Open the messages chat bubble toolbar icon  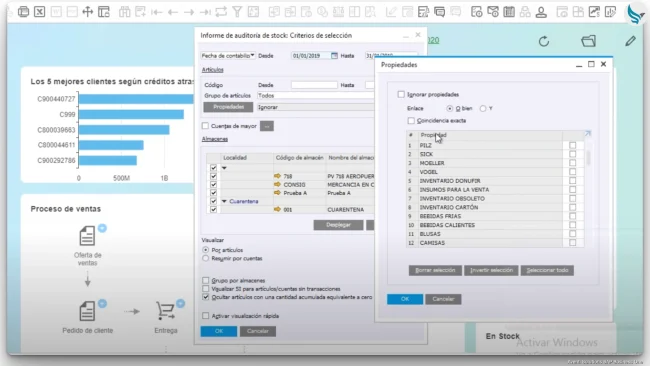click(x=439, y=12)
